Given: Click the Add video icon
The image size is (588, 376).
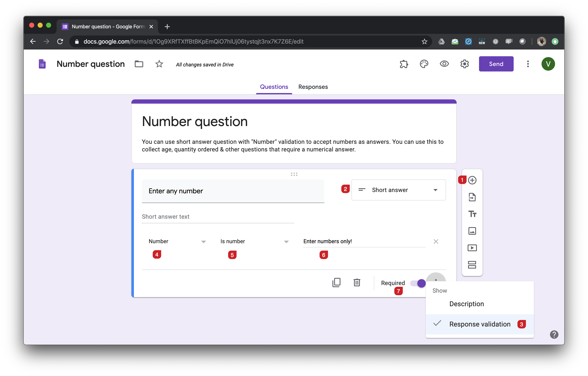Looking at the screenshot, I should pyautogui.click(x=472, y=248).
